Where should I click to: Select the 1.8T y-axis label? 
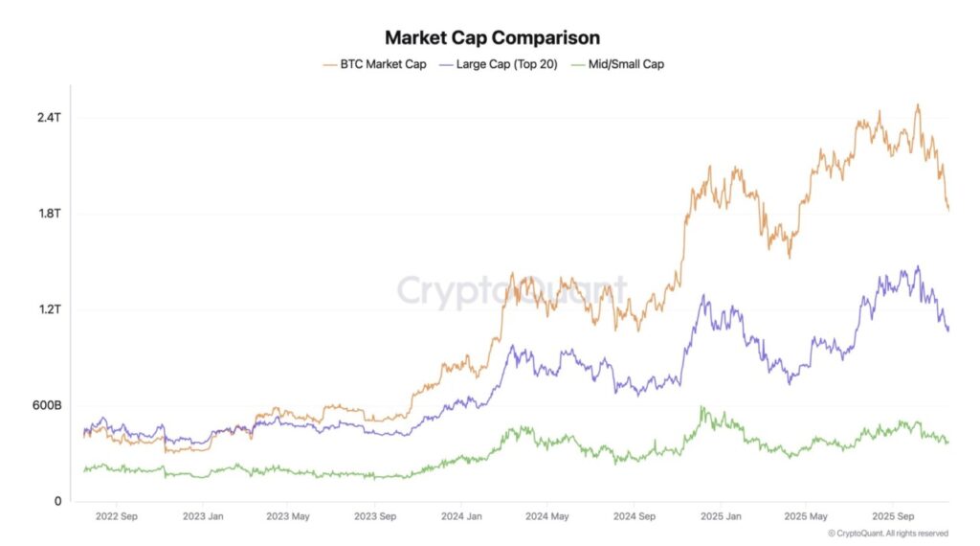click(50, 214)
